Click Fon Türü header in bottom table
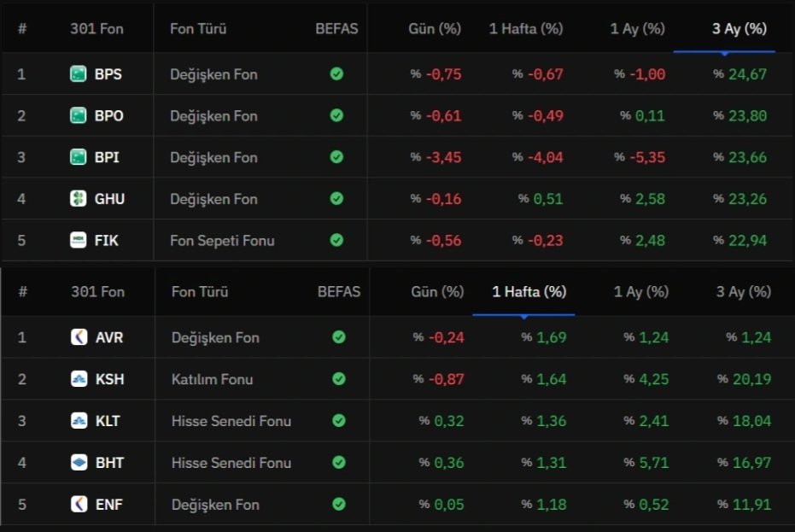 point(200,291)
